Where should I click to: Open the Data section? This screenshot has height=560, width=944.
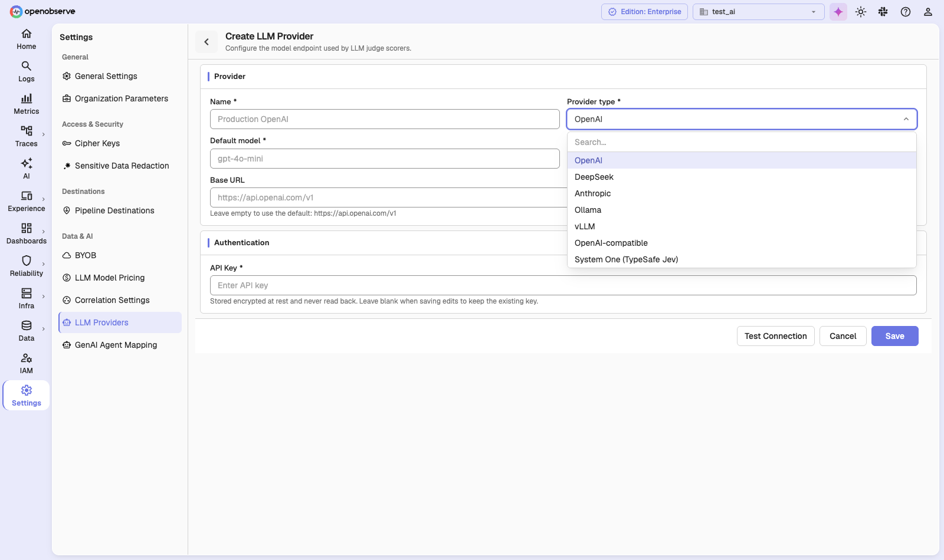(27, 331)
